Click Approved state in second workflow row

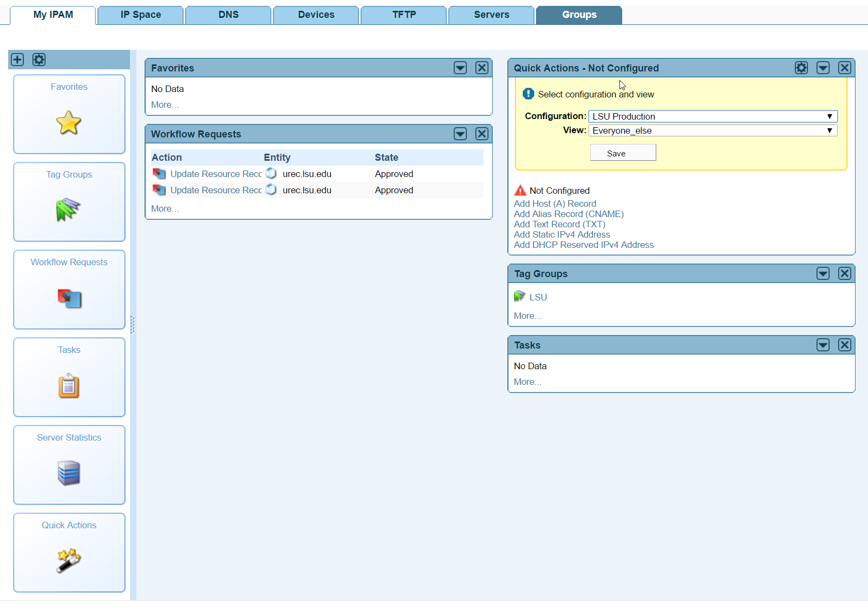394,190
